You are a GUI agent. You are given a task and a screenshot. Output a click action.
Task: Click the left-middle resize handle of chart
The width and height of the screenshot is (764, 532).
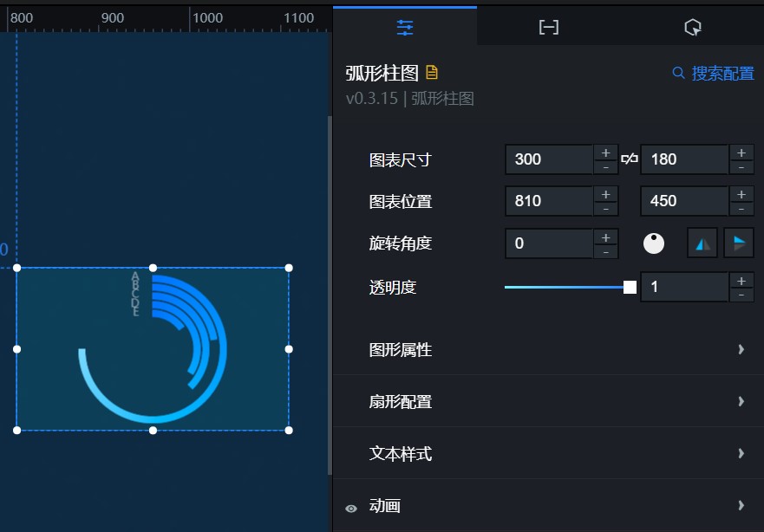tap(17, 349)
